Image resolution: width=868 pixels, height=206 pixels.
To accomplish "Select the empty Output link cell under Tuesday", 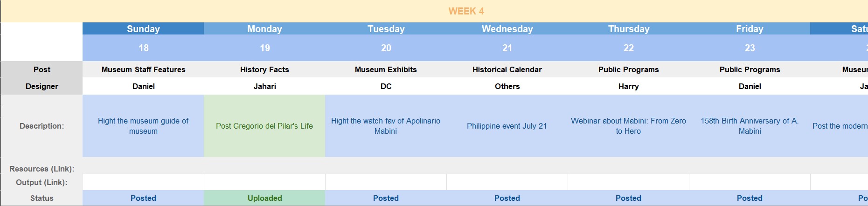I will click(386, 182).
